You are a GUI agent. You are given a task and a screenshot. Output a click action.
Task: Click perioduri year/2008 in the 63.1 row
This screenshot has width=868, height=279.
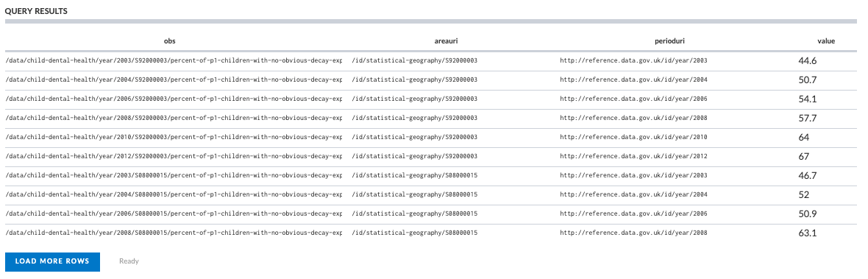click(x=634, y=233)
